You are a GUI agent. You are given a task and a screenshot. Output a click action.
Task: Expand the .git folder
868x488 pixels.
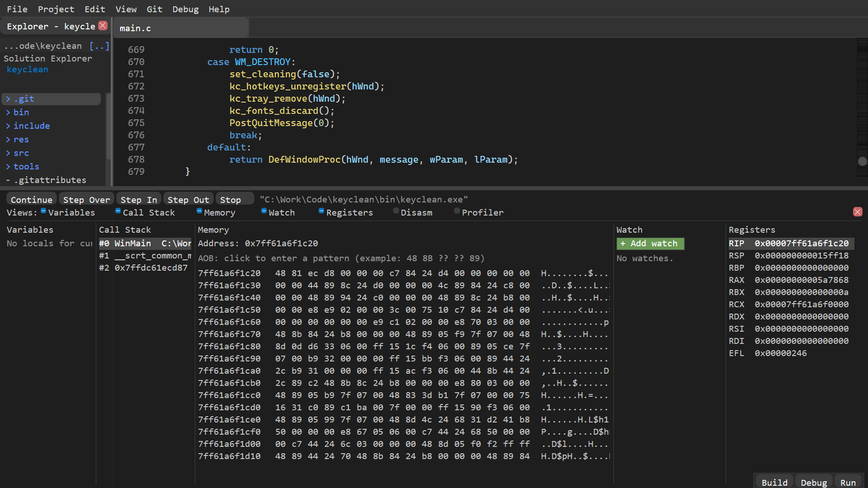tap(51, 99)
